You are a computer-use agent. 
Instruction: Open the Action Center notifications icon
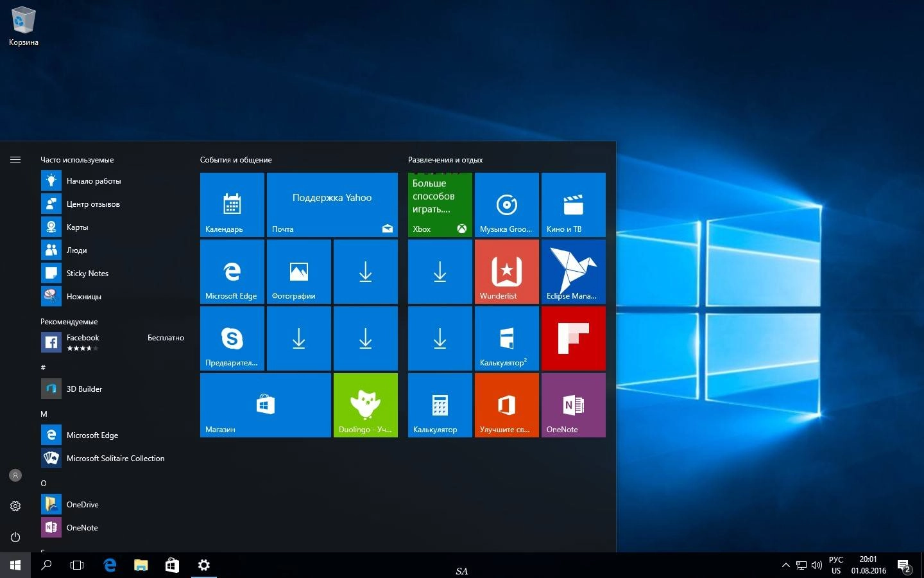pyautogui.click(x=905, y=566)
